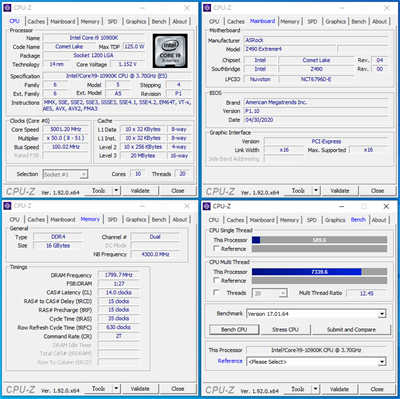Image resolution: width=400 pixels, height=399 pixels.
Task: Tick the Threads checkbox in the Bench window
Action: tap(216, 292)
